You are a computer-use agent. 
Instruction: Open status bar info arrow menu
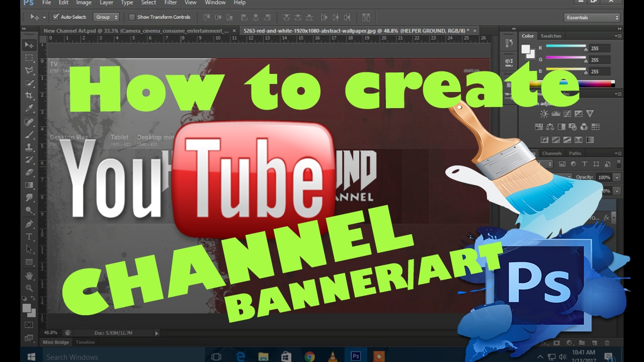(156, 333)
